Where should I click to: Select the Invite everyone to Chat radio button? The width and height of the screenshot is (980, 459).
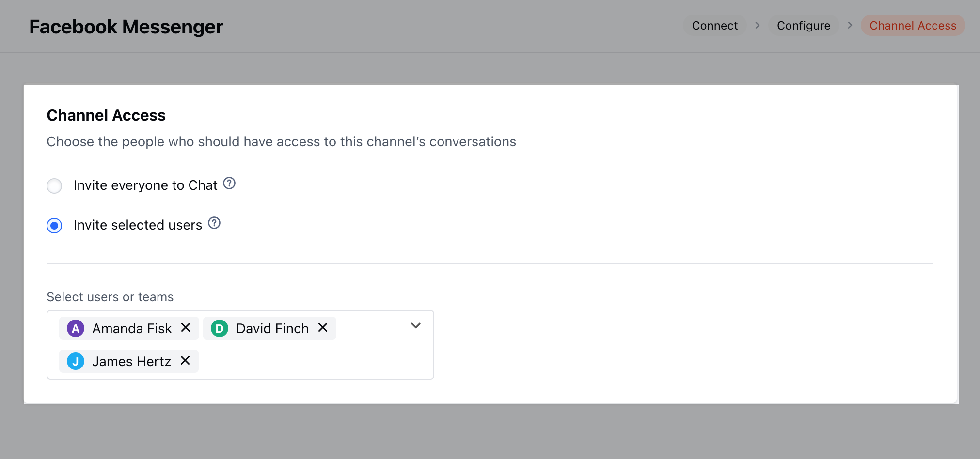point(54,186)
